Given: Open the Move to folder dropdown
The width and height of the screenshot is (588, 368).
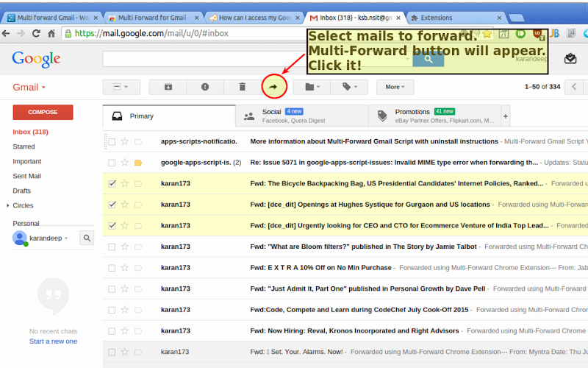Looking at the screenshot, I should 312,87.
